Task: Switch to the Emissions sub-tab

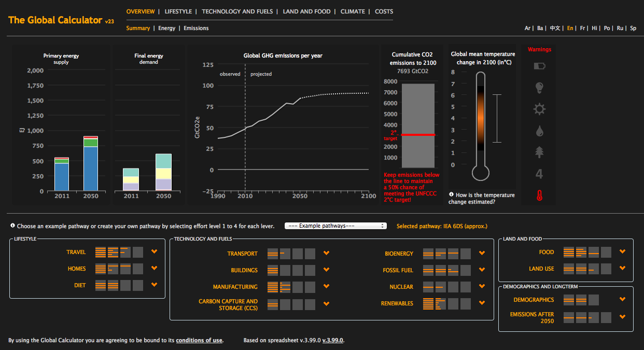Action: pyautogui.click(x=196, y=29)
